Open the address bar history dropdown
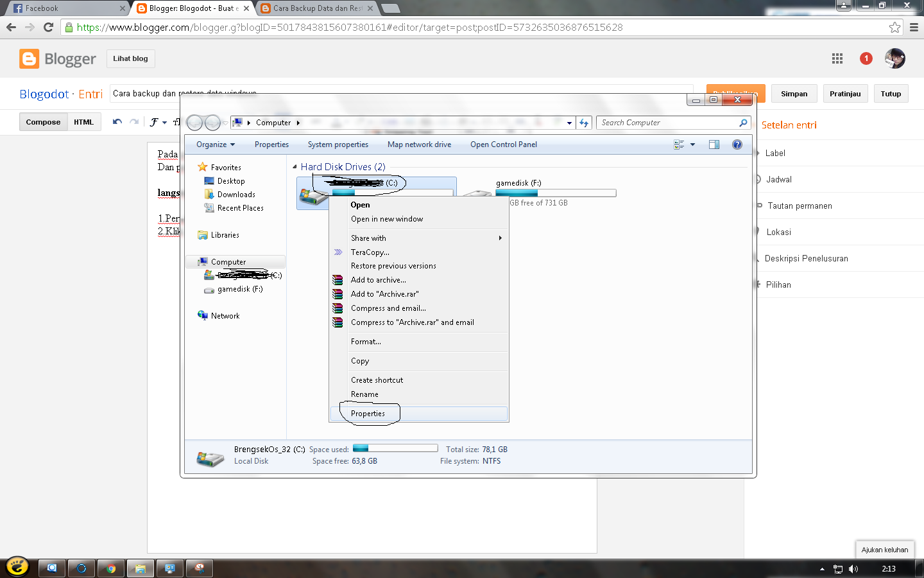924x578 pixels. (569, 123)
